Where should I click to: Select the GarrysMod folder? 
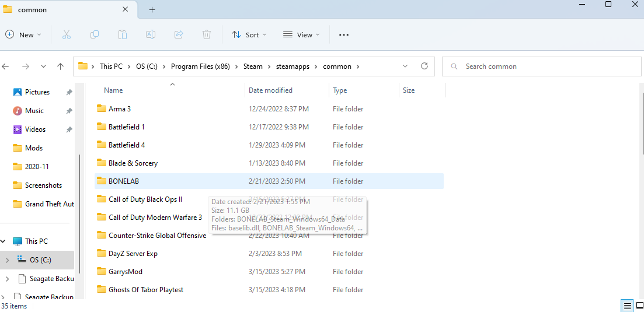click(269, 271)
